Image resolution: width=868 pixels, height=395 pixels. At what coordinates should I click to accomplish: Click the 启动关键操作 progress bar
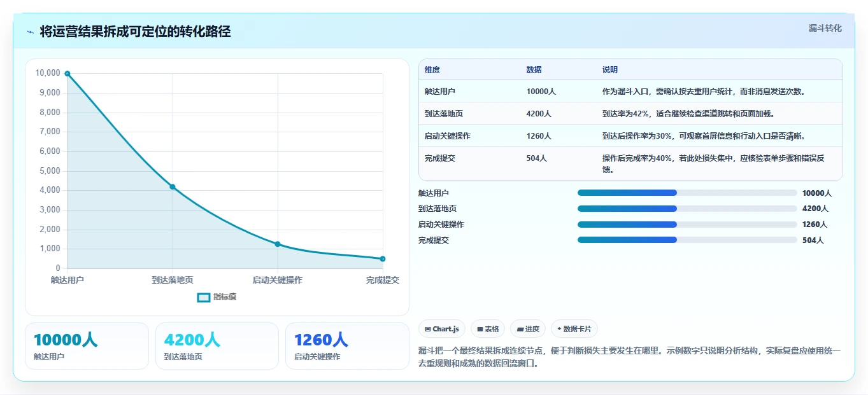tap(687, 225)
